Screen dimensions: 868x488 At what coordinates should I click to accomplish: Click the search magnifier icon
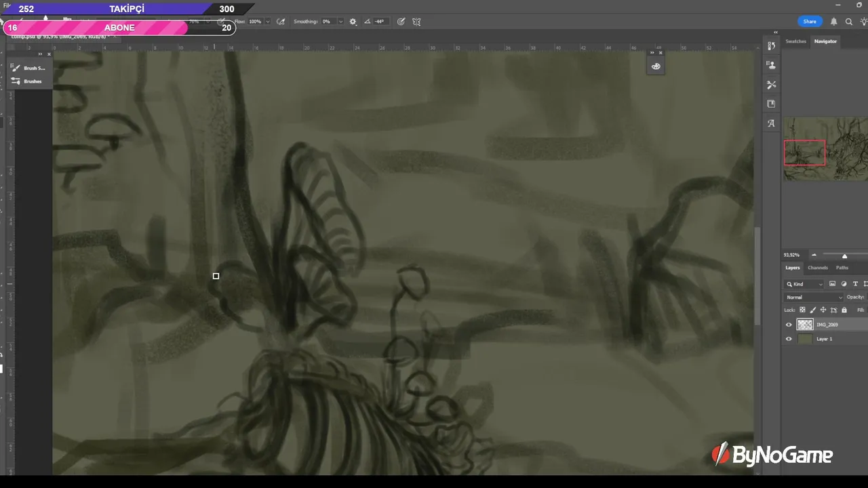click(x=848, y=22)
